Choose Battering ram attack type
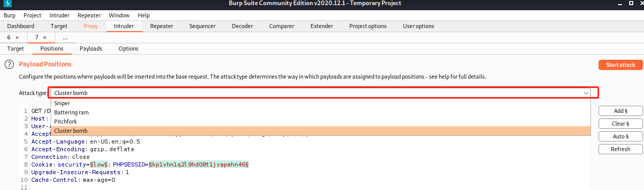The width and height of the screenshot is (644, 190). (320, 112)
